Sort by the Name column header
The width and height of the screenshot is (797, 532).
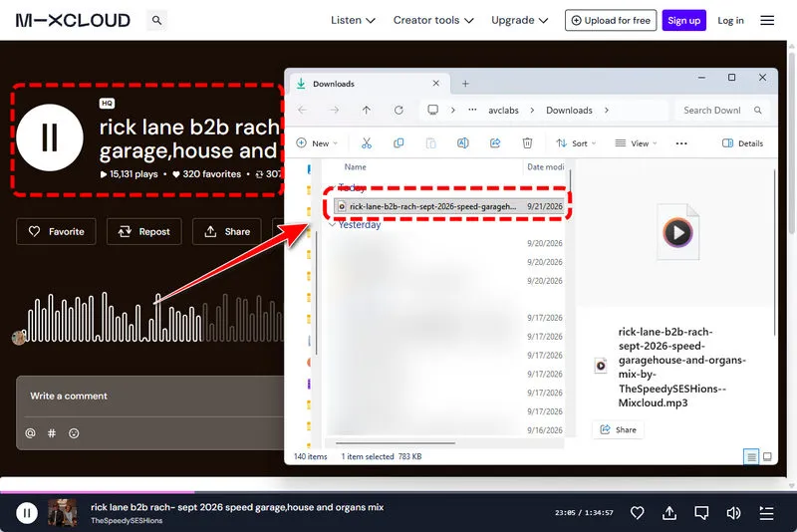pyautogui.click(x=355, y=166)
